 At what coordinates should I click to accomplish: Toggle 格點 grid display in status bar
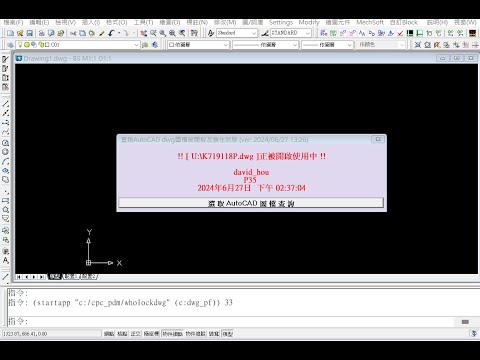click(x=122, y=334)
